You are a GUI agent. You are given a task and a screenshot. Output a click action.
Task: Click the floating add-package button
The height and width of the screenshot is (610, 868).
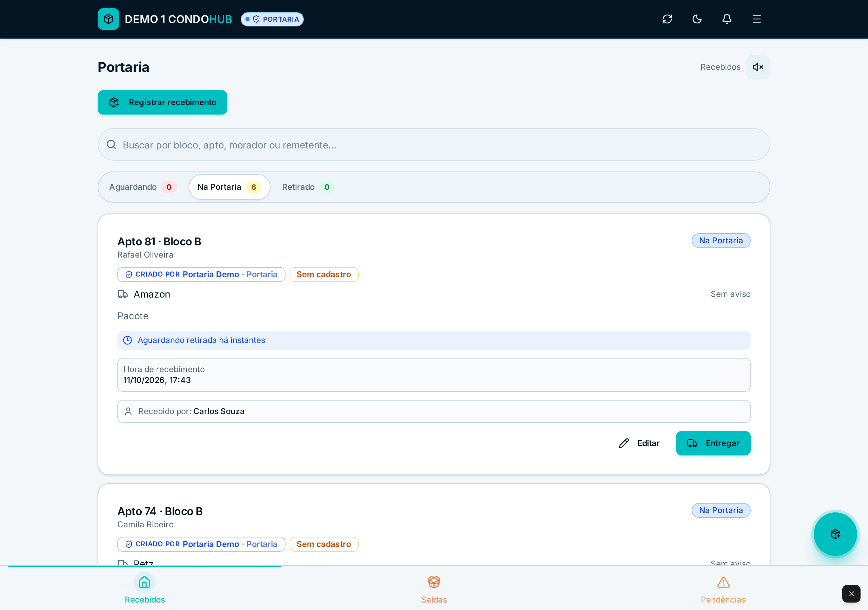[x=835, y=534]
